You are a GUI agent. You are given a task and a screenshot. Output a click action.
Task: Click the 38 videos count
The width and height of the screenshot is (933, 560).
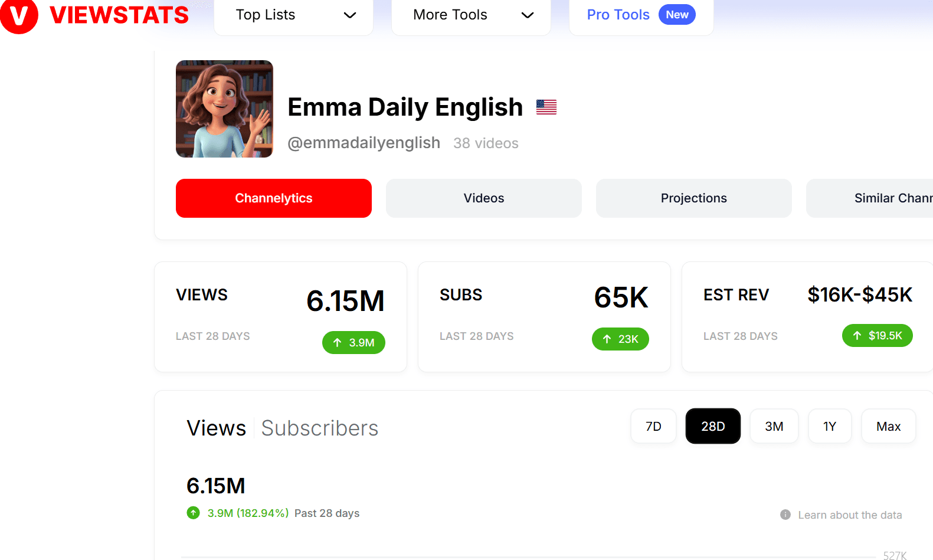(x=486, y=143)
